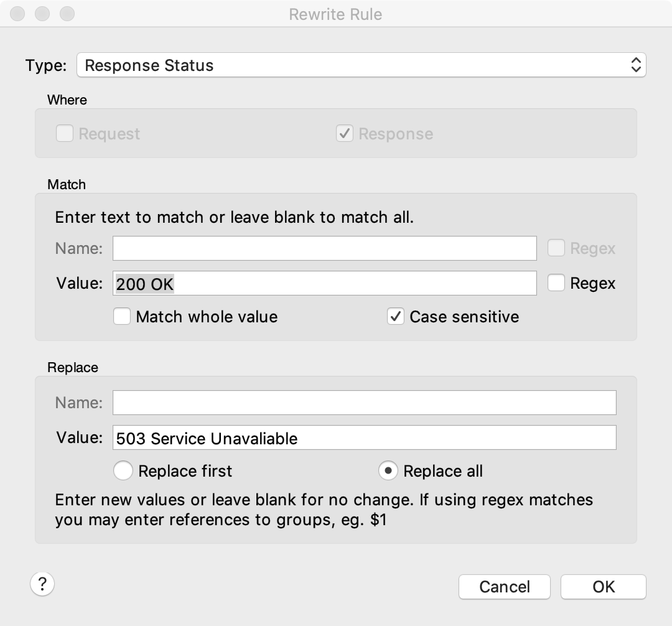672x626 pixels.
Task: Close the Rewrite Rule window
Action: point(18,14)
